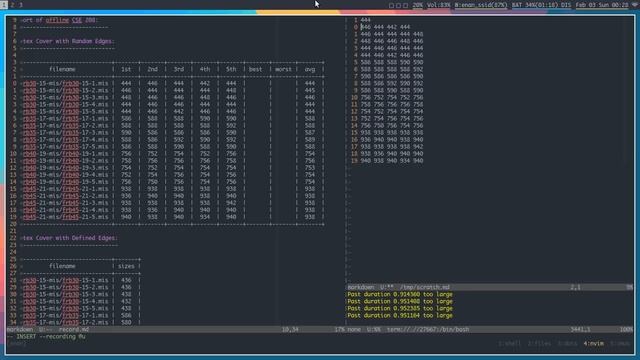Click frb45-21-3.mis in the Random Edges table
The width and height of the screenshot is (640, 360).
[65, 203]
